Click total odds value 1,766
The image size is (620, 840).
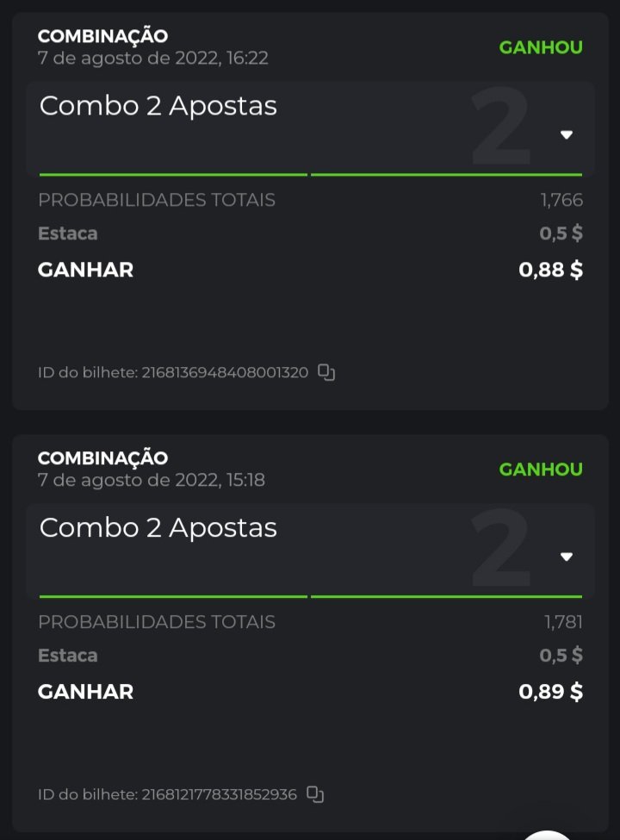561,200
